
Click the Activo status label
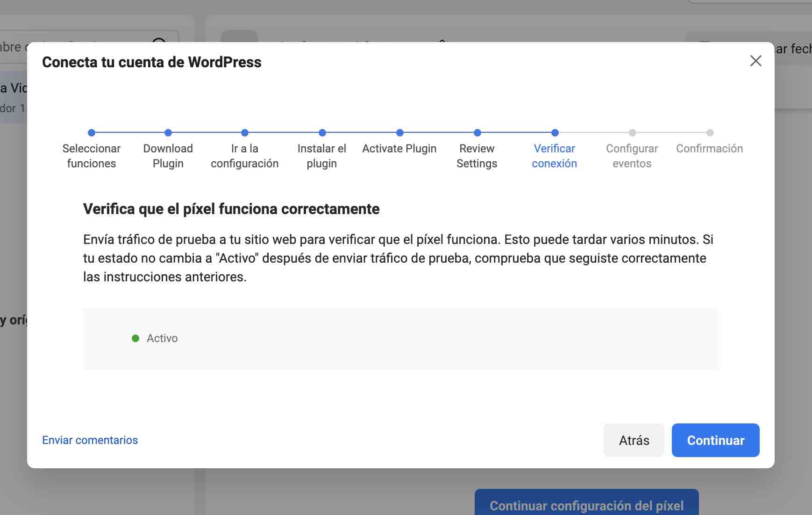[x=162, y=338]
